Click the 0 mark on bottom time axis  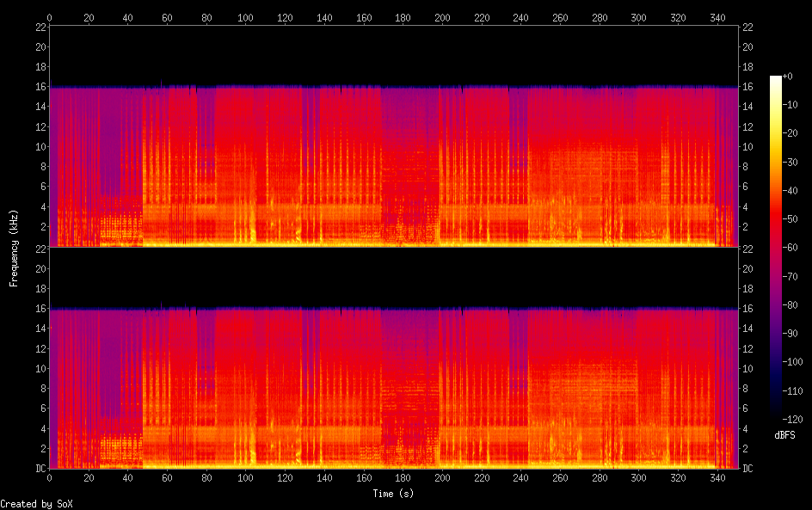(x=49, y=476)
